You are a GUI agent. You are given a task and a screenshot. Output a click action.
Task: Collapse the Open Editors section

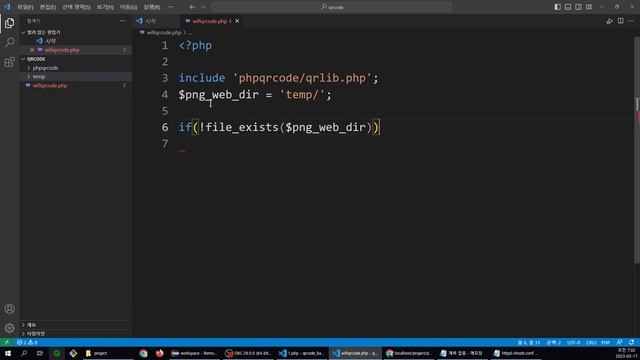[23, 32]
